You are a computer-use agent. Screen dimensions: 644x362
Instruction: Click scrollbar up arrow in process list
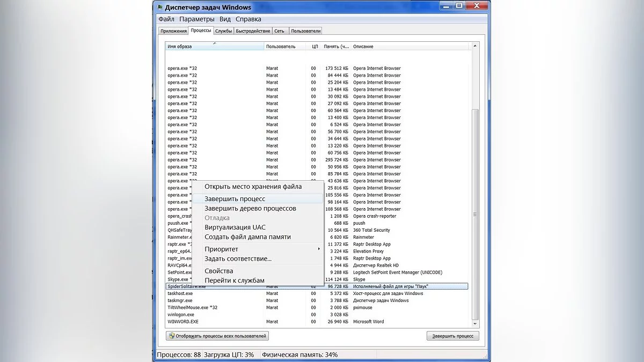474,47
